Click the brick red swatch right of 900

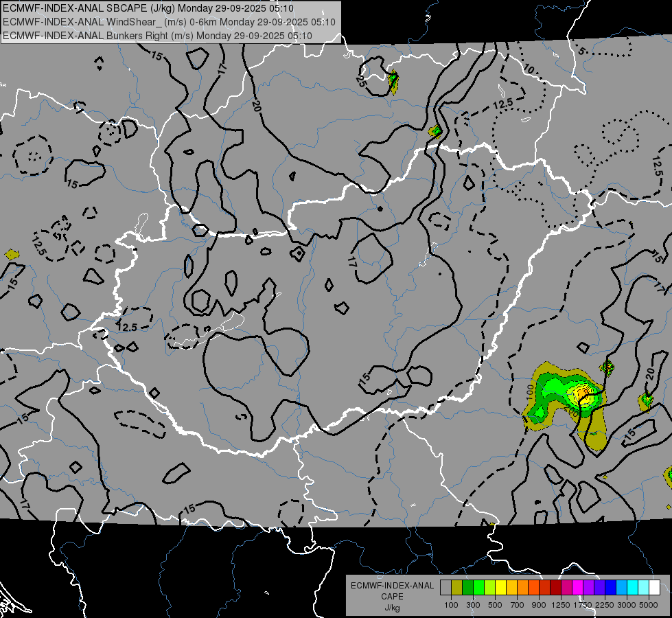(x=545, y=588)
